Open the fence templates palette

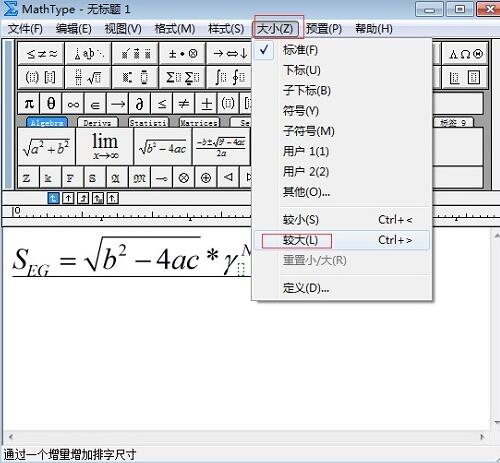(41, 77)
